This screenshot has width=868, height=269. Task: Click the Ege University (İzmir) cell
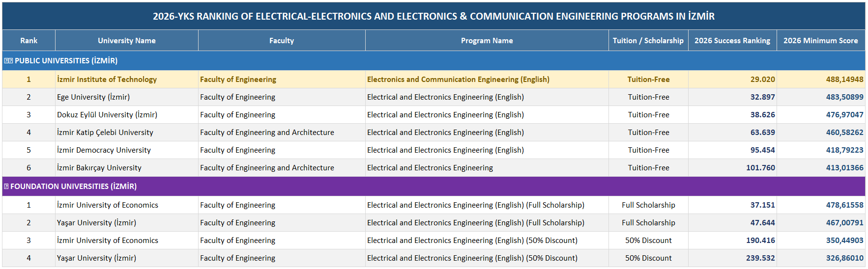127,97
